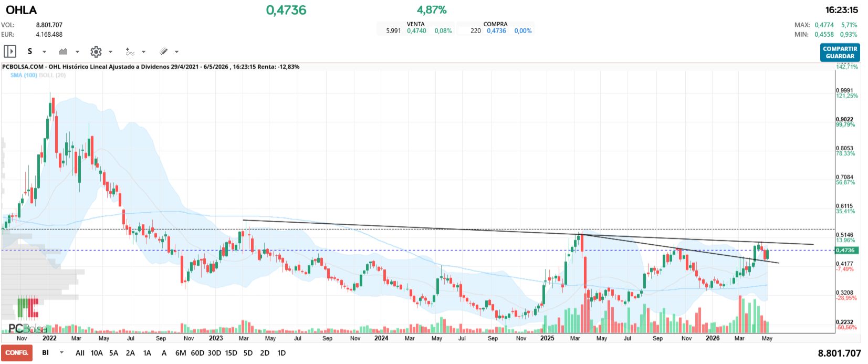Select the S periodicity button
868x364 pixels.
(x=30, y=51)
